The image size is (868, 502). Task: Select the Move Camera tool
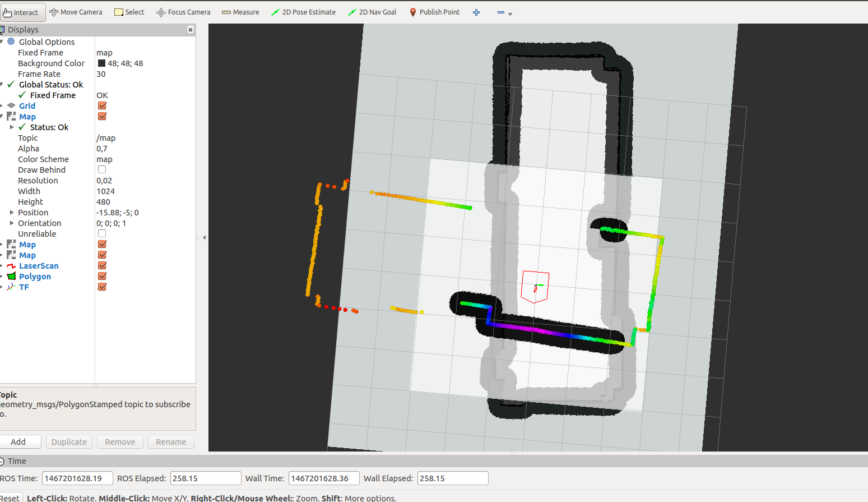click(x=76, y=12)
